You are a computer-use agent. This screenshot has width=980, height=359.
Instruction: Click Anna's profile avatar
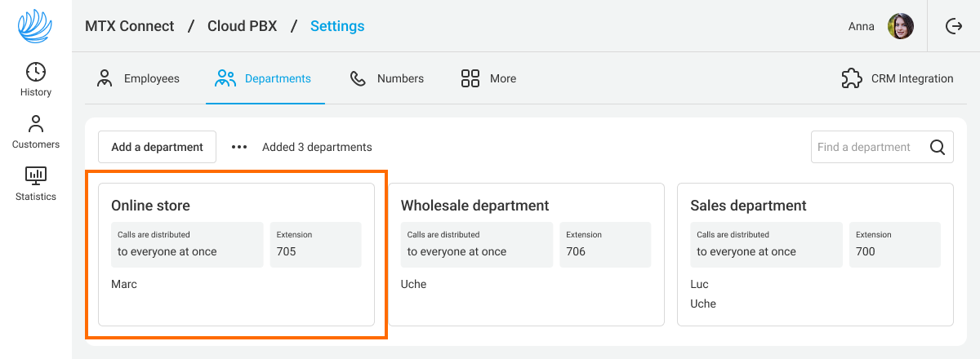[x=900, y=26]
